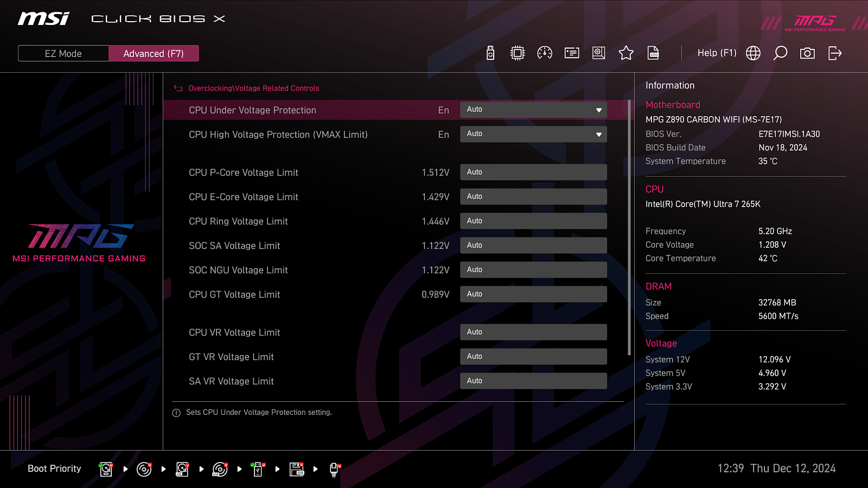Select CPU VR Voltage Limit label
The image size is (868, 488).
(234, 332)
